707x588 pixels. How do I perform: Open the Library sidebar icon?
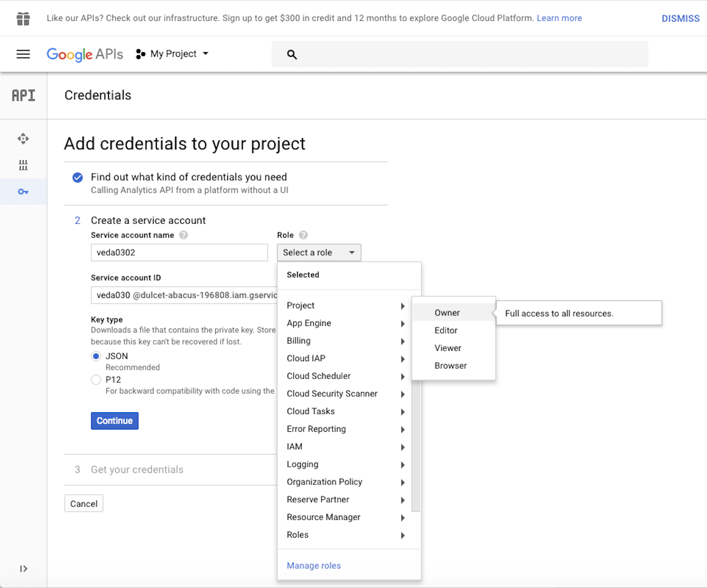click(x=23, y=165)
